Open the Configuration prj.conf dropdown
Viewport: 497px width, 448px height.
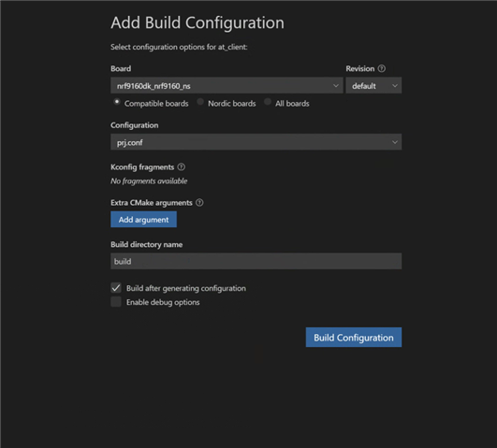click(x=256, y=142)
